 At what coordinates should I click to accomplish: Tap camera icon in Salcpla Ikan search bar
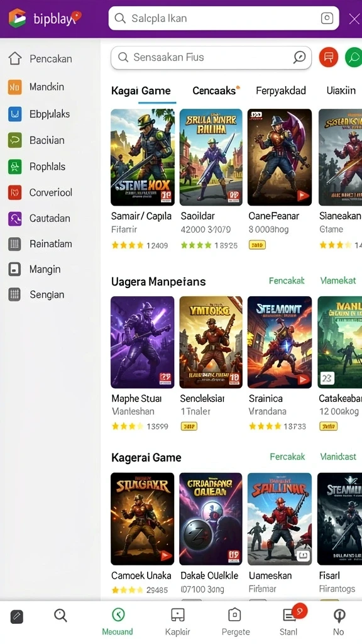(327, 18)
